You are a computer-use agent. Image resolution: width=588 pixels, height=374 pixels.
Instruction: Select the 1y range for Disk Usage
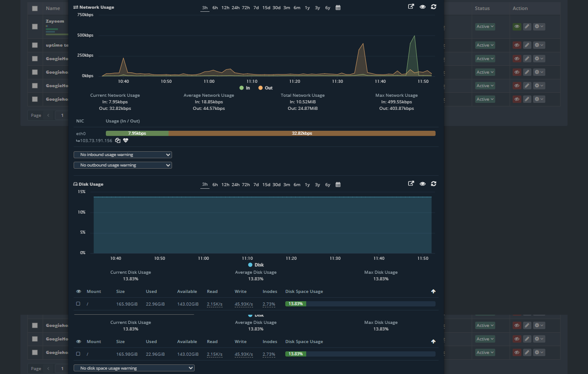pyautogui.click(x=308, y=185)
